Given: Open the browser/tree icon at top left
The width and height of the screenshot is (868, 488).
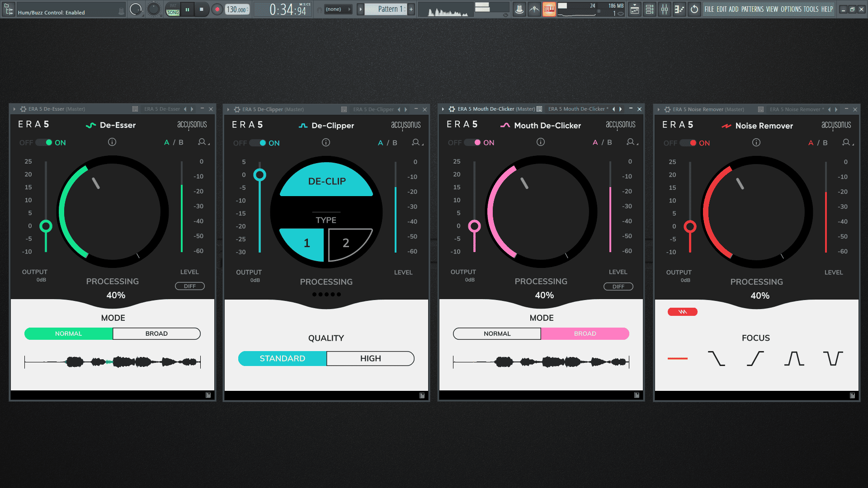Looking at the screenshot, I should pos(9,9).
